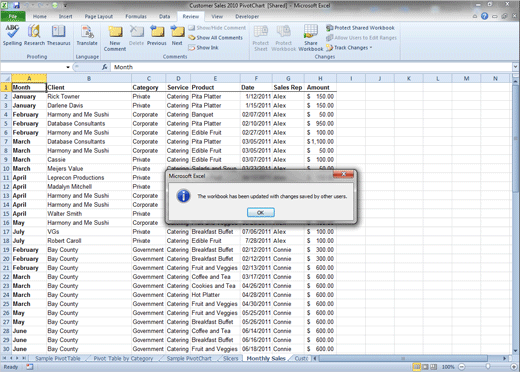Insert a New Comment

tap(115, 38)
